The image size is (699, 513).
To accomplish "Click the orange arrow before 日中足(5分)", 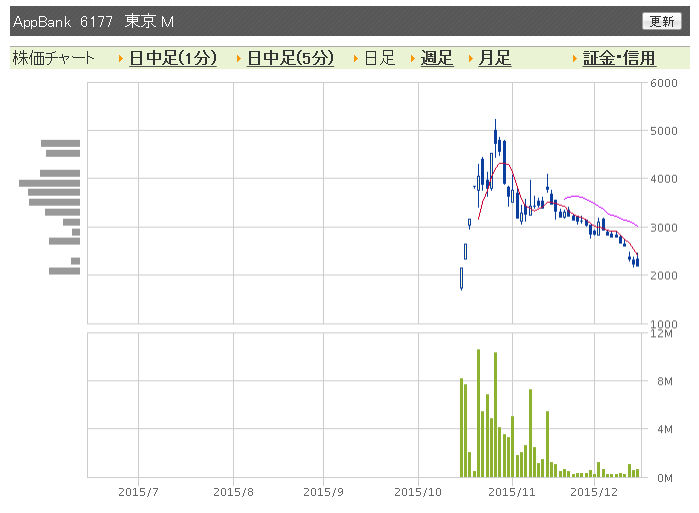I will (239, 58).
